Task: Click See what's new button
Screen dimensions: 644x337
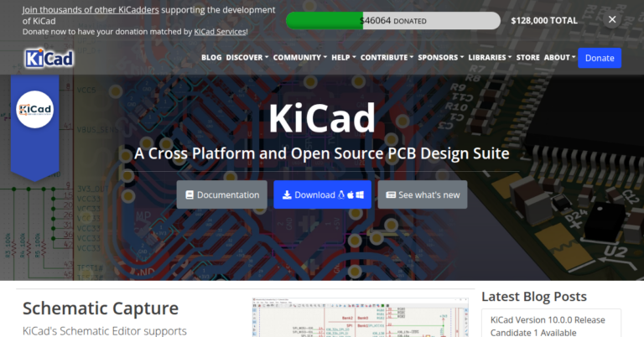Action: [423, 194]
